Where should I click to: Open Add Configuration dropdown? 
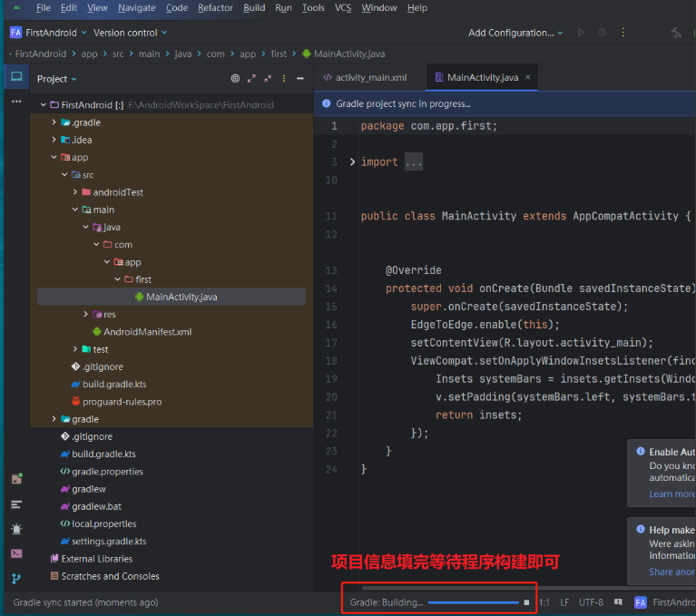pos(515,33)
